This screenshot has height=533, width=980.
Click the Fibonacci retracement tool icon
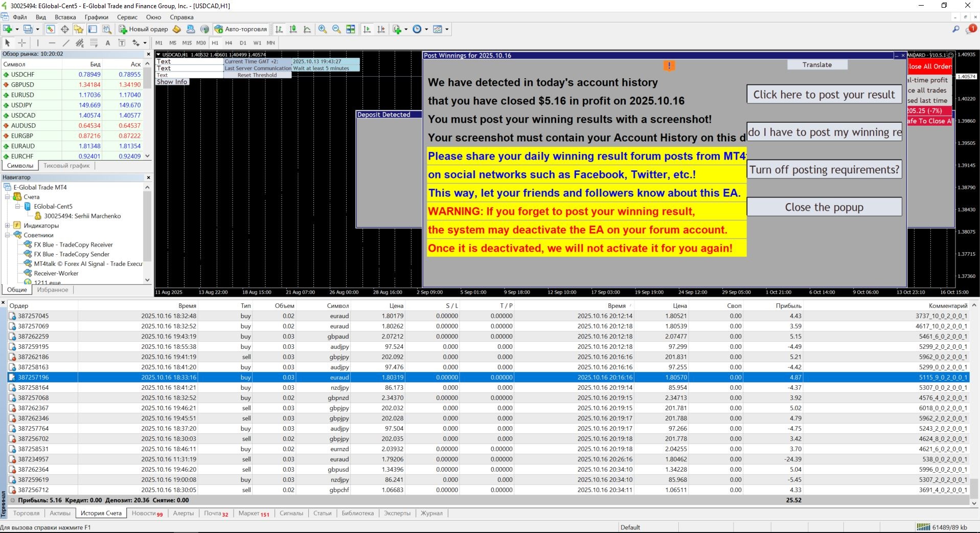click(94, 43)
